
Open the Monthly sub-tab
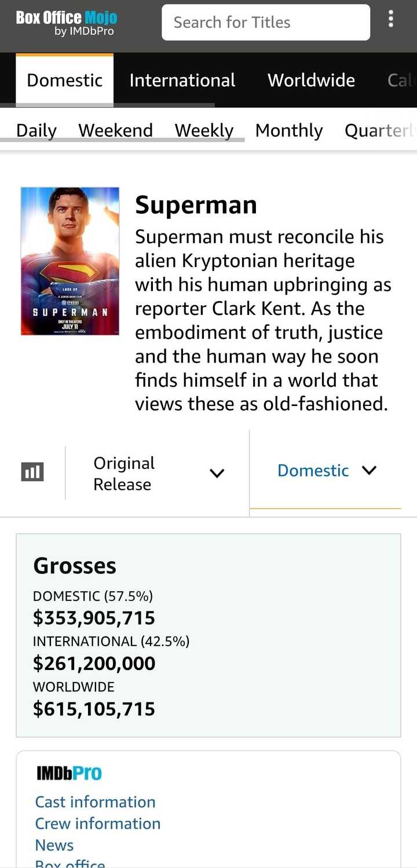click(x=289, y=130)
